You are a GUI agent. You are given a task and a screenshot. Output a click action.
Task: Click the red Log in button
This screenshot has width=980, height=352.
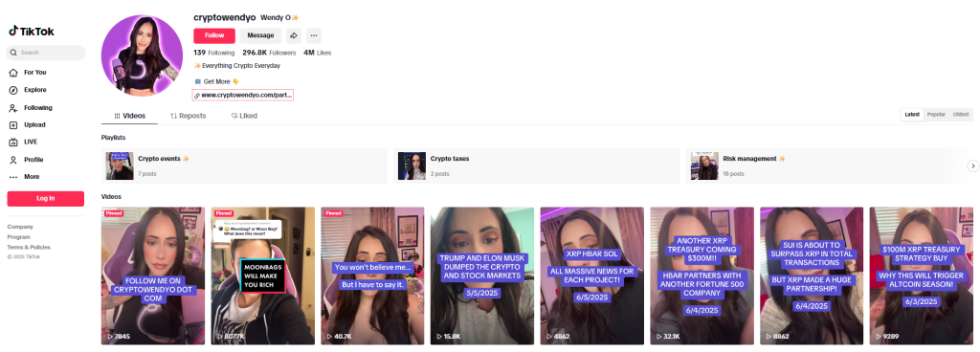click(46, 198)
